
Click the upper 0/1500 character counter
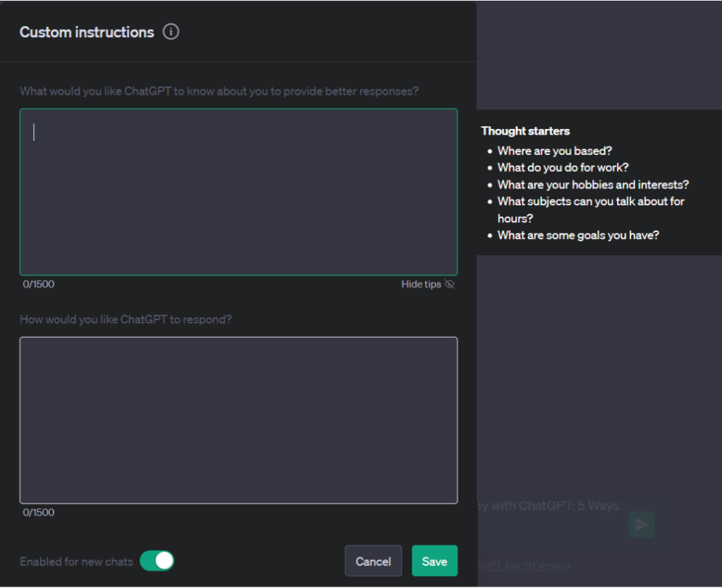(38, 284)
